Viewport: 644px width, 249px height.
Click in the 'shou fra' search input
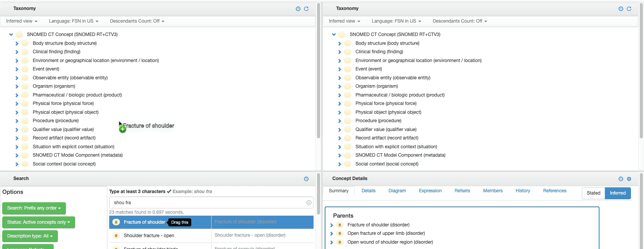click(211, 203)
